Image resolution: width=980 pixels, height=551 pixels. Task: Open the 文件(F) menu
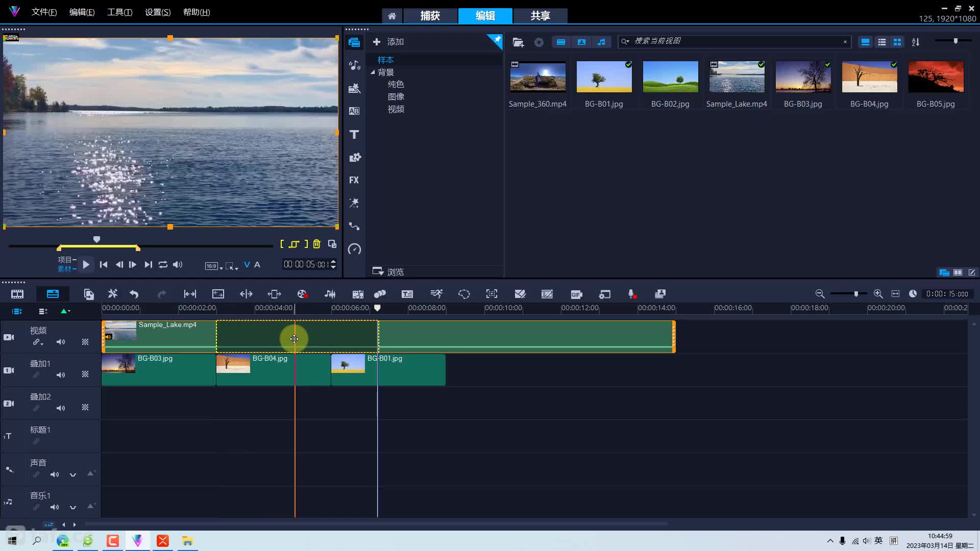click(44, 12)
